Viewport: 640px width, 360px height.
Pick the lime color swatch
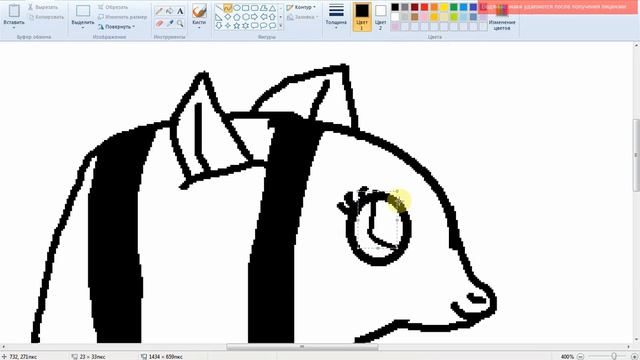click(x=454, y=17)
